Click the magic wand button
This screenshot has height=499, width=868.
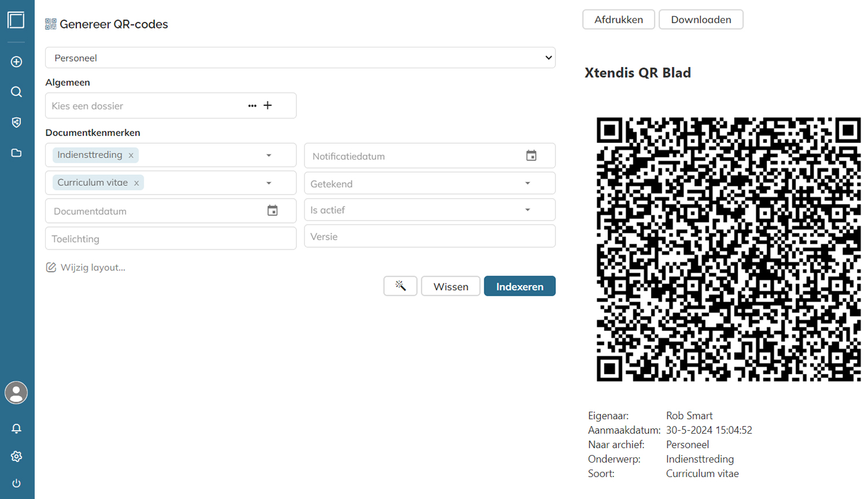[x=400, y=286]
